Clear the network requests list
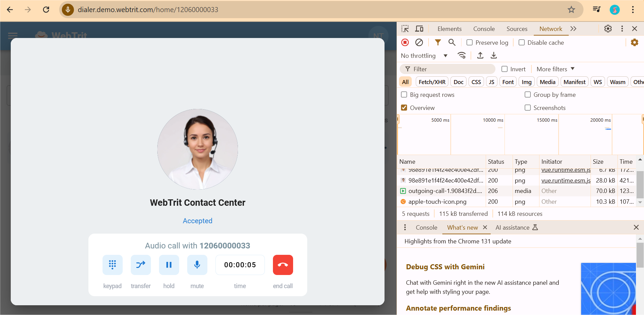The image size is (644, 315). (x=419, y=42)
